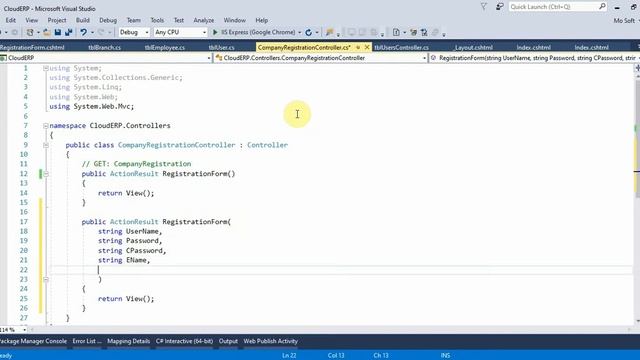The image size is (640, 360).
Task: Open the Tools menu
Action: pyautogui.click(x=157, y=20)
